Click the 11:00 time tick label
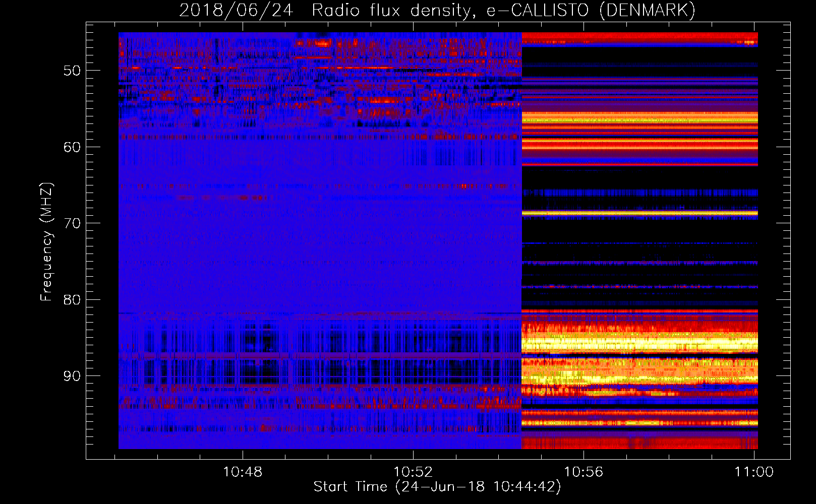The height and width of the screenshot is (504, 816). [x=754, y=472]
